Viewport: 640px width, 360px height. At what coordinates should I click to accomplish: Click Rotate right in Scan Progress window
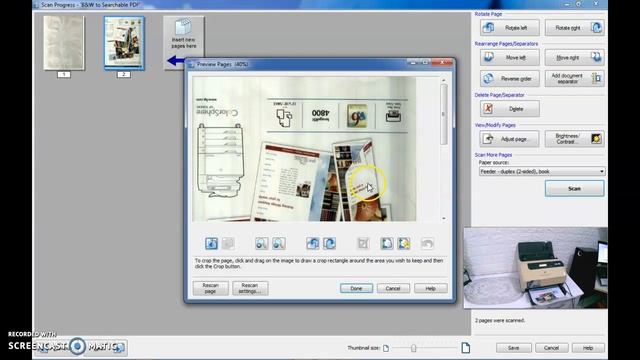click(574, 28)
